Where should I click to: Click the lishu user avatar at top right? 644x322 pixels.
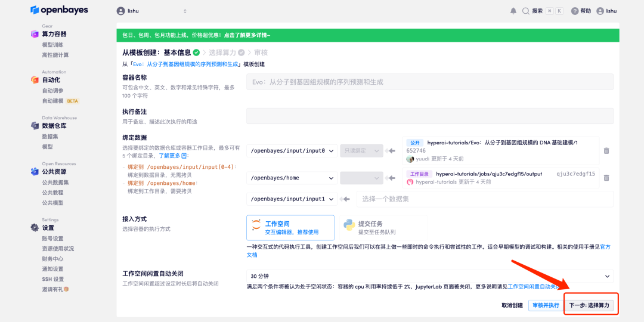tap(600, 11)
